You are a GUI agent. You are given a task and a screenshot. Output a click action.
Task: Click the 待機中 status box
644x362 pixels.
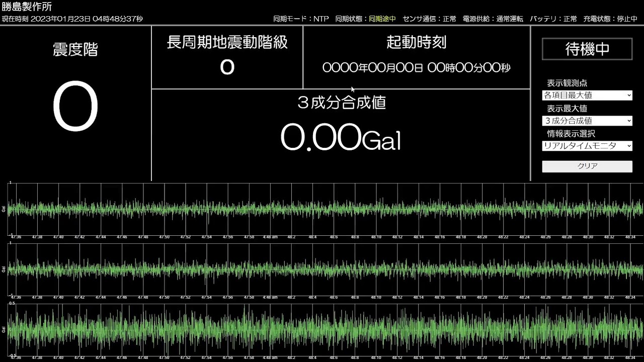tap(587, 49)
